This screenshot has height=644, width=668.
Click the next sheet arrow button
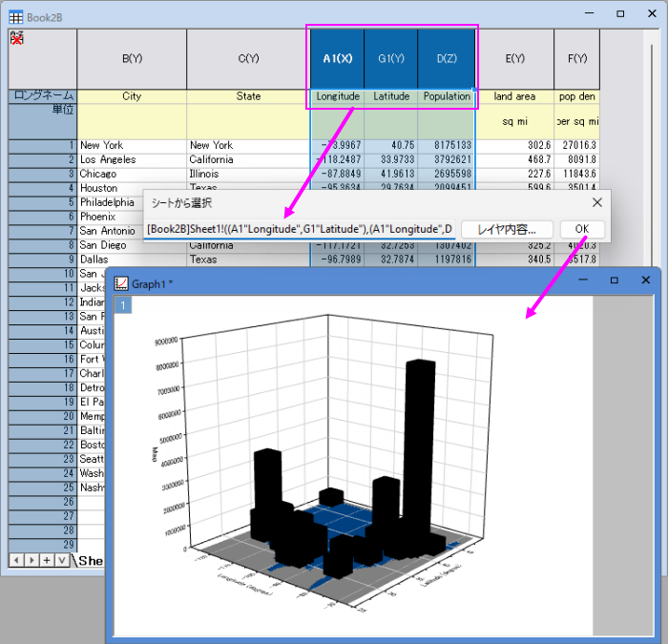(31, 560)
